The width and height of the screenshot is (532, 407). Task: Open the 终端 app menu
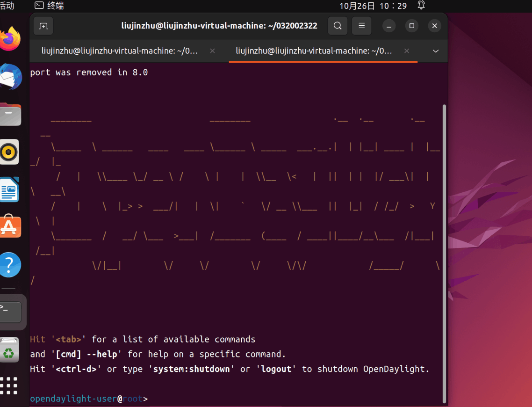50,6
